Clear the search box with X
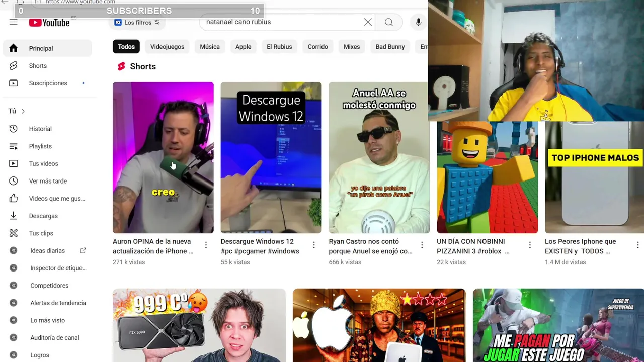 (368, 22)
